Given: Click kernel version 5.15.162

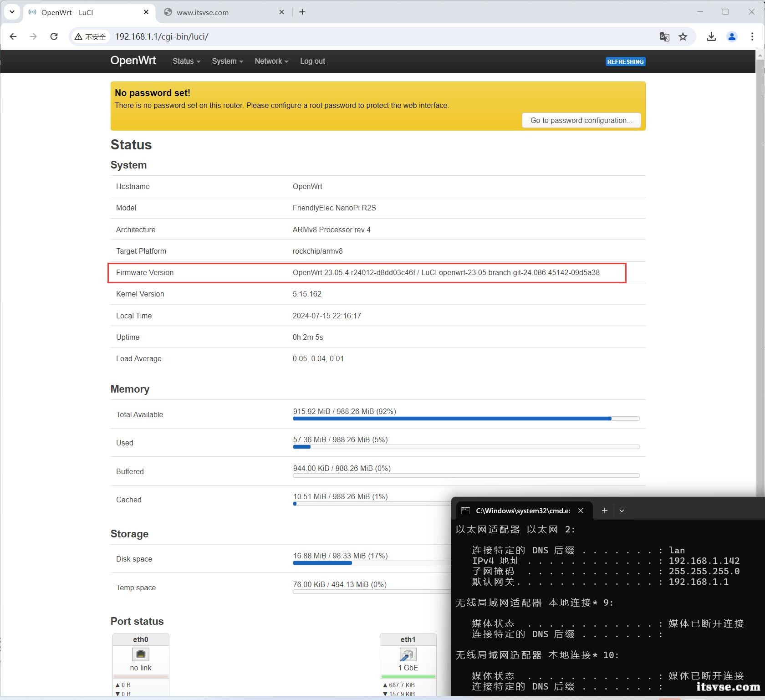Looking at the screenshot, I should [307, 294].
